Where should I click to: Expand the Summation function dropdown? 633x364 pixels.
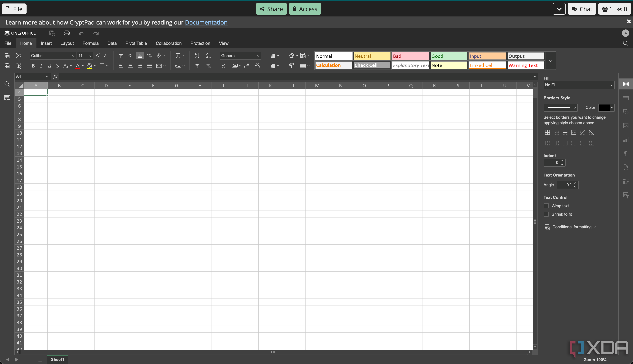(x=184, y=55)
